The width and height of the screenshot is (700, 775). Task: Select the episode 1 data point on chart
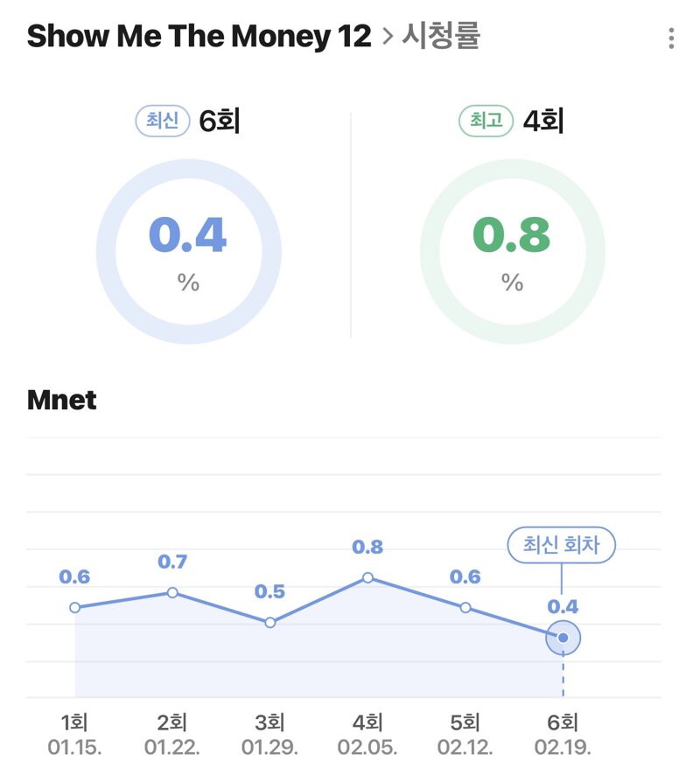pos(74,607)
